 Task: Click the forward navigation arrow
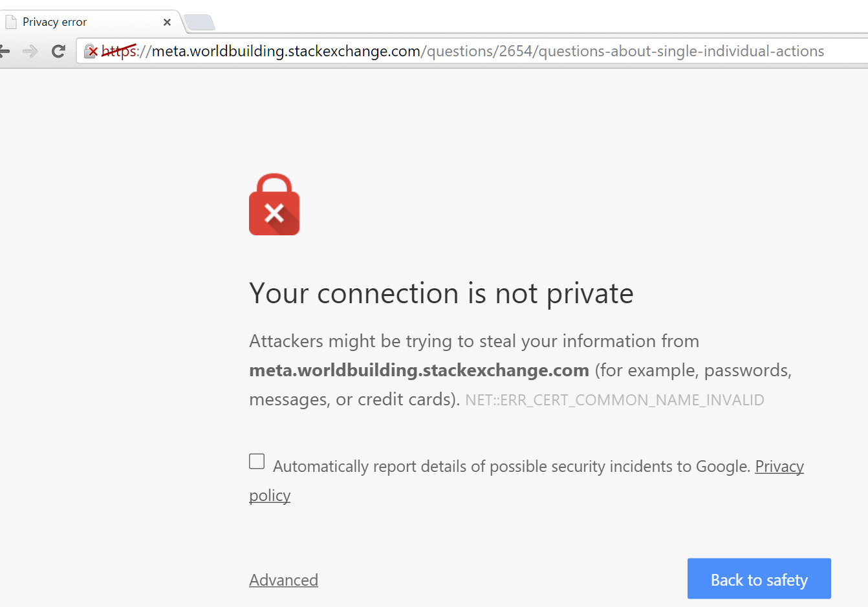pyautogui.click(x=30, y=51)
